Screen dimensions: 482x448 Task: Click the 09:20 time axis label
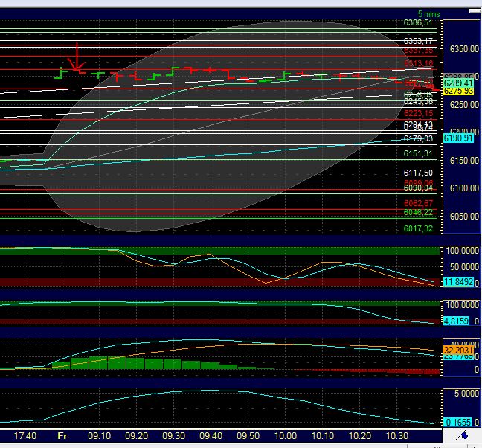click(x=136, y=436)
